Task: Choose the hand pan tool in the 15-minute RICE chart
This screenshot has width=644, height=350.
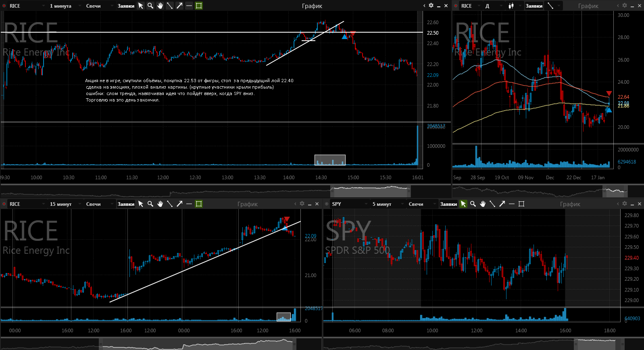Action: [x=160, y=204]
